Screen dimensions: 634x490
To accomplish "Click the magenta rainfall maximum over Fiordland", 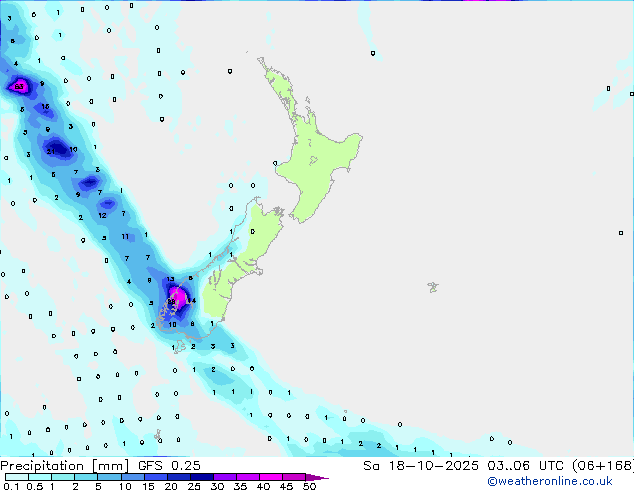I will [x=178, y=296].
